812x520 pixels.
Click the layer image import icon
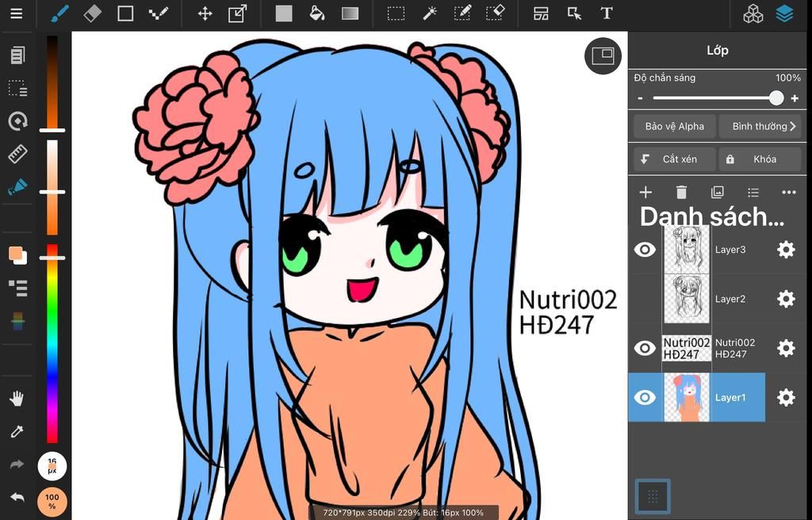pyautogui.click(x=717, y=192)
